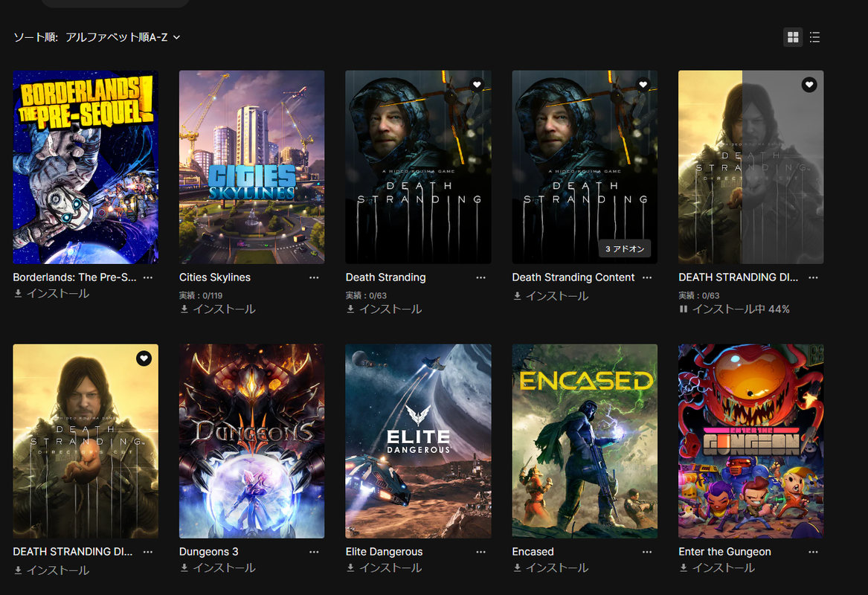The height and width of the screenshot is (595, 868).
Task: Toggle favorite heart on installing Director's Cut cover
Action: coord(809,84)
